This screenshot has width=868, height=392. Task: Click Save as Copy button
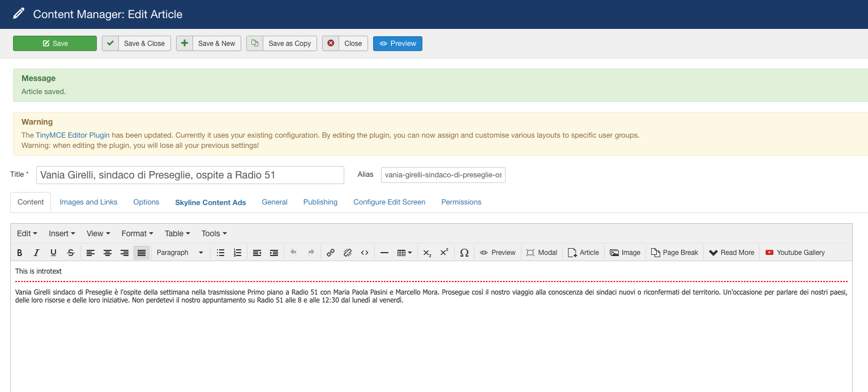281,44
